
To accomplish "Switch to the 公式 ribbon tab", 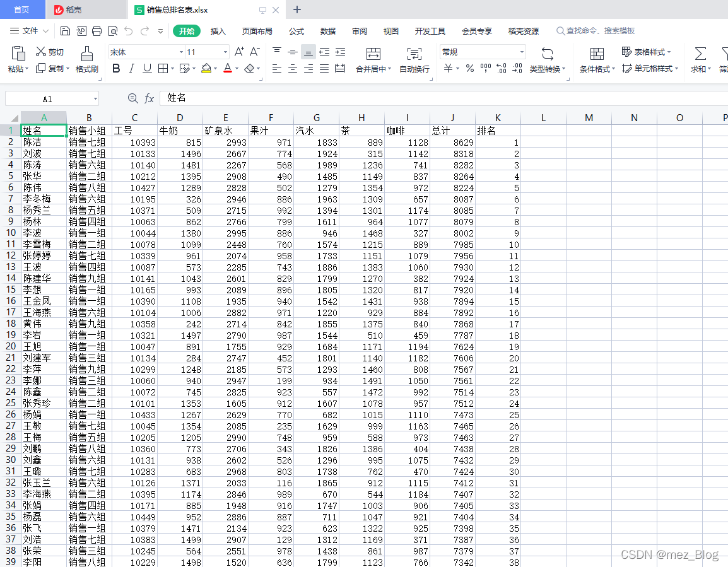I will coord(296,31).
